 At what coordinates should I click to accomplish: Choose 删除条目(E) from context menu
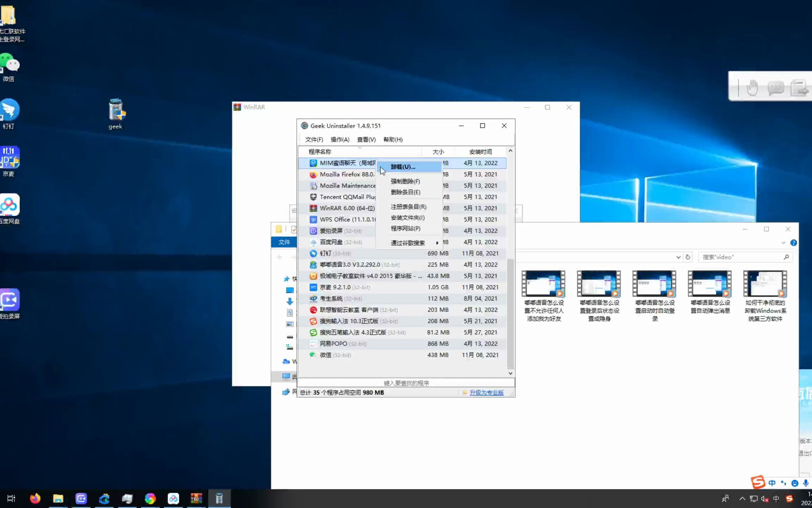(x=405, y=192)
